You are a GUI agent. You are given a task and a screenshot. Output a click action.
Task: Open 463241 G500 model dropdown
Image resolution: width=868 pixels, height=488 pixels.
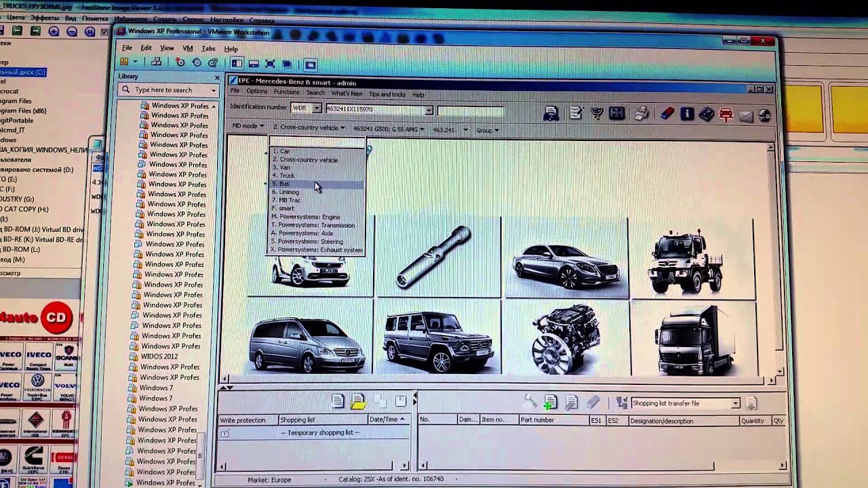389,129
